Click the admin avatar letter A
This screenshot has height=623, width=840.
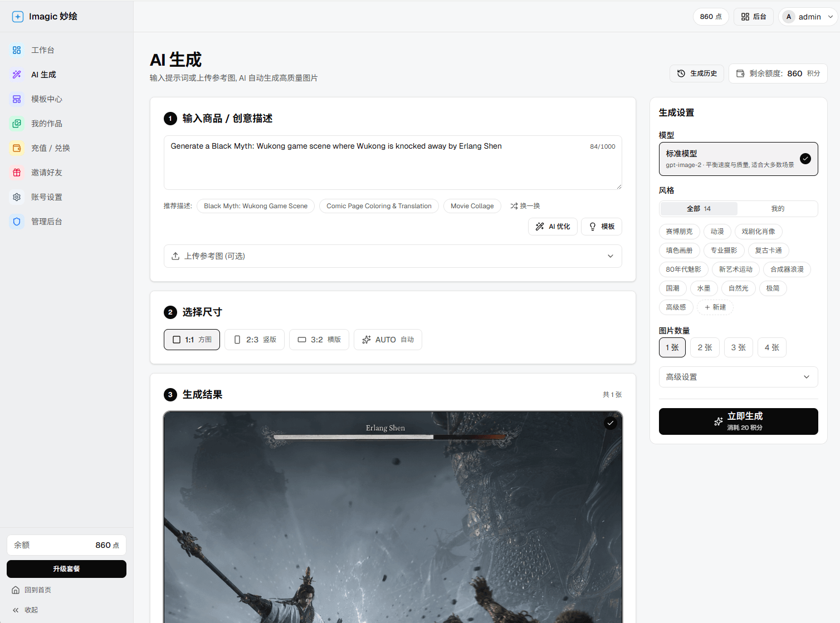point(789,17)
